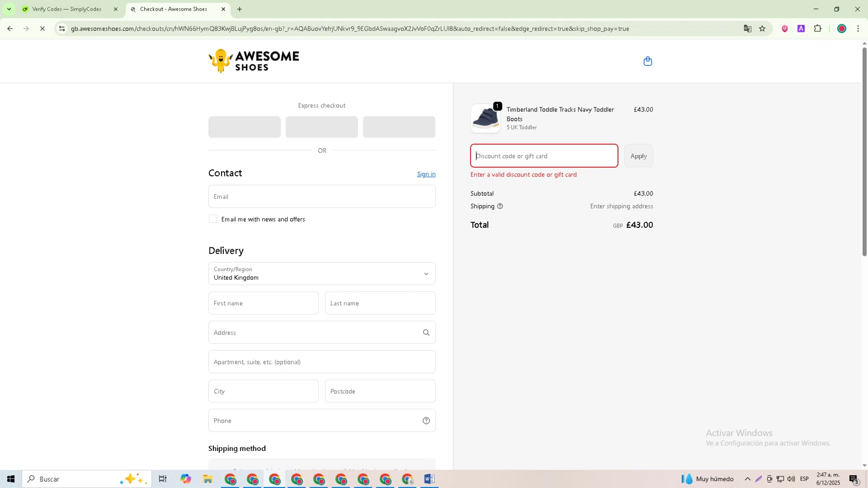Image resolution: width=868 pixels, height=488 pixels.
Task: Click the browser address bar URL
Action: coord(350,28)
